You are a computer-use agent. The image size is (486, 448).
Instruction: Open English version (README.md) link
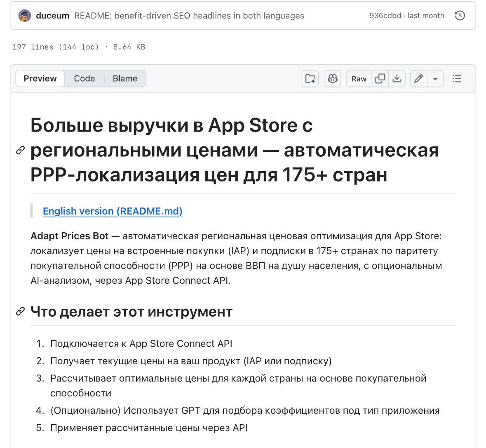(113, 211)
